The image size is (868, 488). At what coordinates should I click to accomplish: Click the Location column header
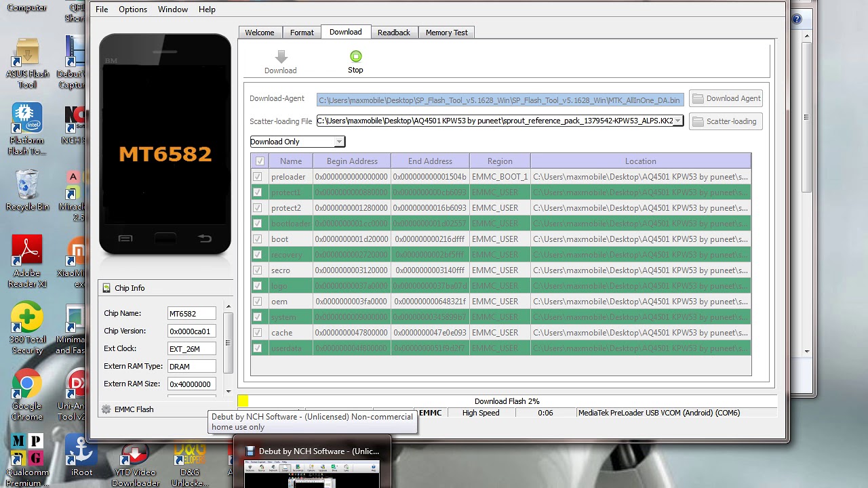tap(641, 161)
